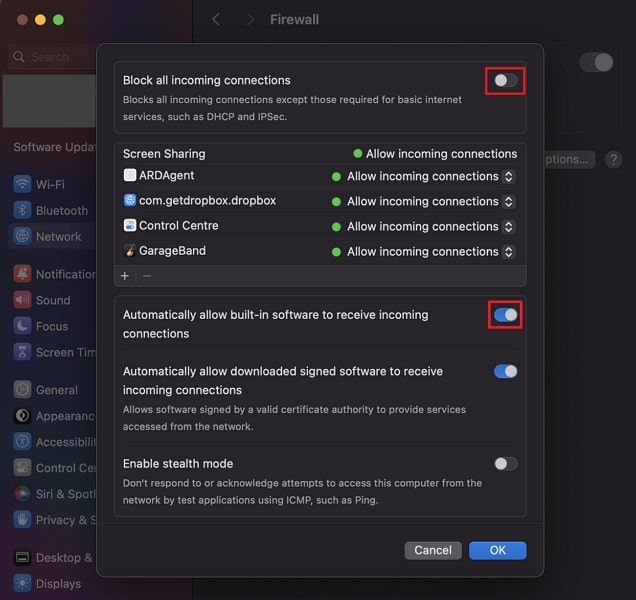Click the Control Centre app icon
Screen dimensions: 636x600
point(130,226)
